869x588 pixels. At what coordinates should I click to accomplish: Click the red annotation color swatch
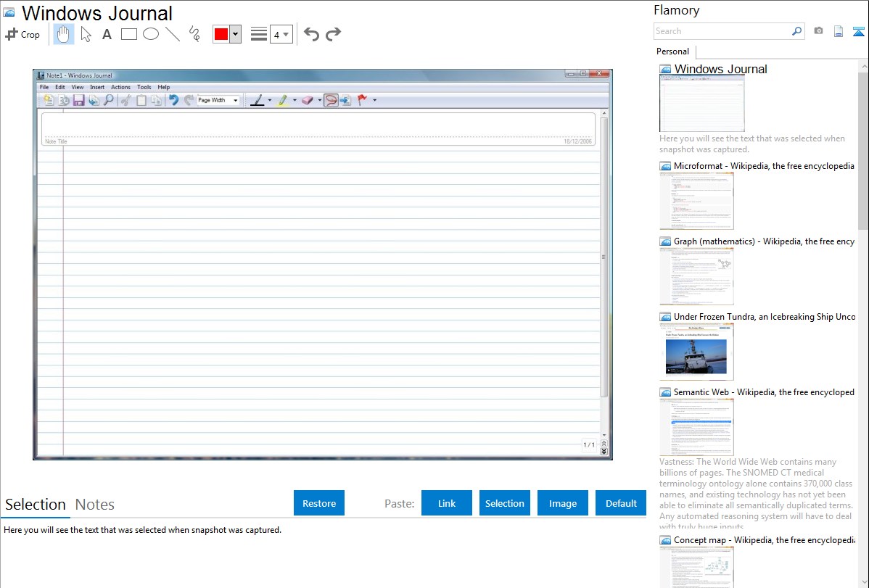click(x=221, y=34)
